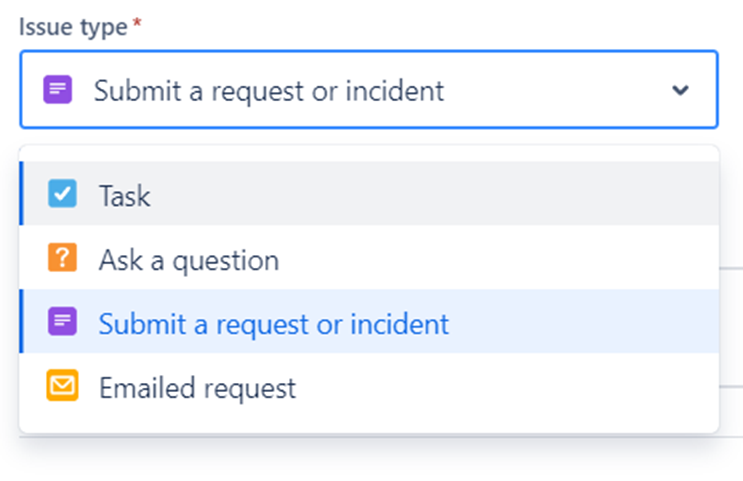The width and height of the screenshot is (743, 481).
Task: Collapse the list using the chevron arrow
Action: click(680, 90)
